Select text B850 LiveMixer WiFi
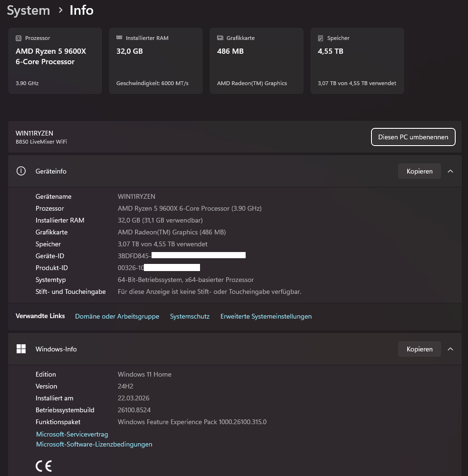Screen dimensions: 468x476 [x=41, y=142]
